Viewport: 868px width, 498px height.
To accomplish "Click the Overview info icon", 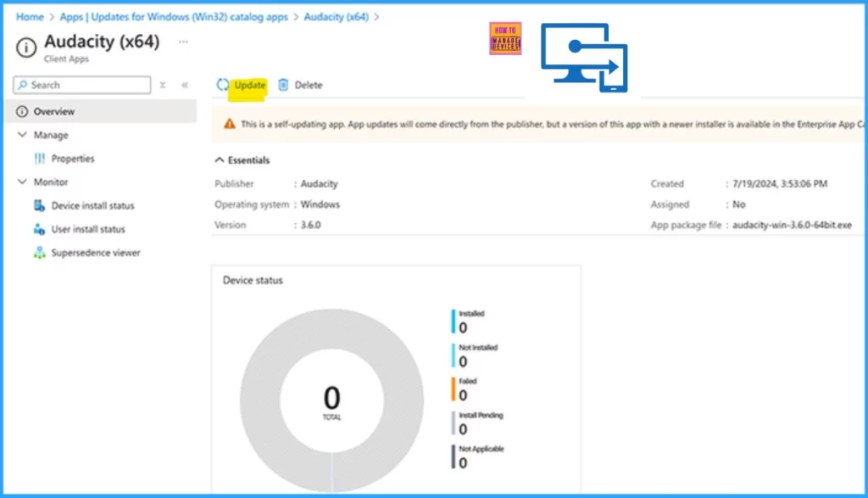I will (21, 111).
